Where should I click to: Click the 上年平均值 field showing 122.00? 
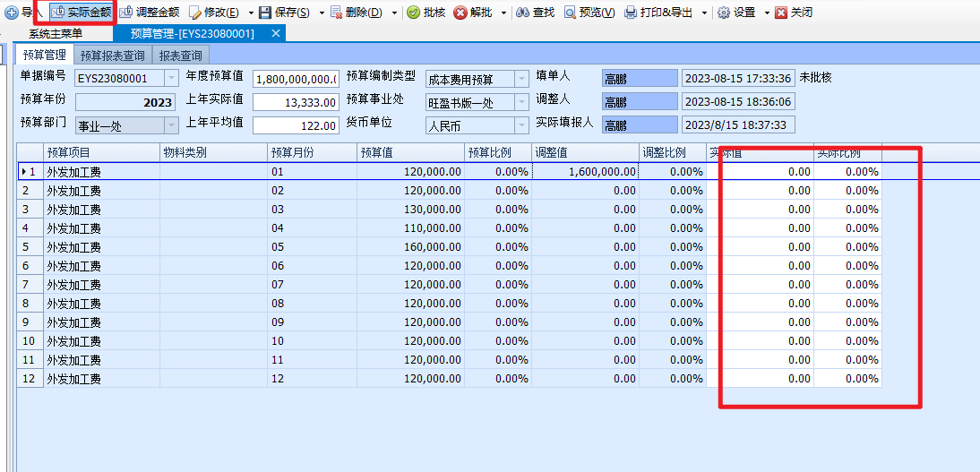click(x=297, y=125)
